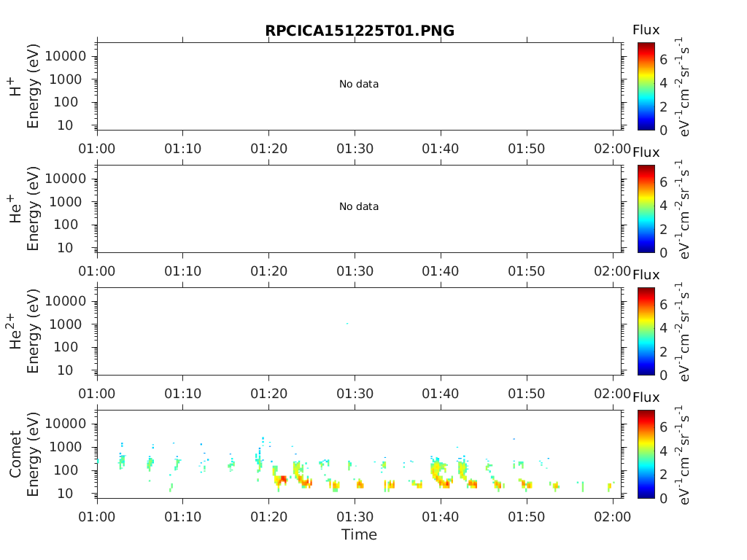Viewport: 747px width, 560px height.
Task: Click the 01:10 tick label under He+ panel
Action: 183,271
